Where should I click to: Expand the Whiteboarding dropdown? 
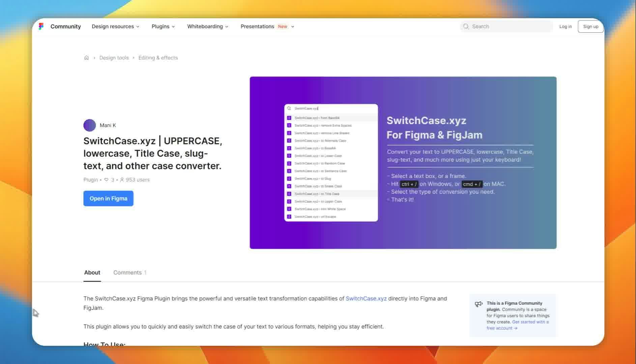pyautogui.click(x=208, y=26)
